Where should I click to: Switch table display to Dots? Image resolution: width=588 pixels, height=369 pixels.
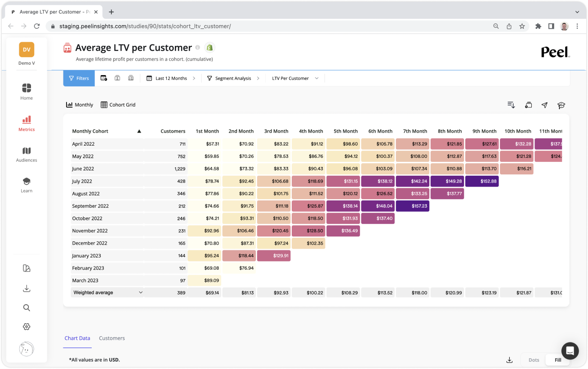tap(534, 360)
